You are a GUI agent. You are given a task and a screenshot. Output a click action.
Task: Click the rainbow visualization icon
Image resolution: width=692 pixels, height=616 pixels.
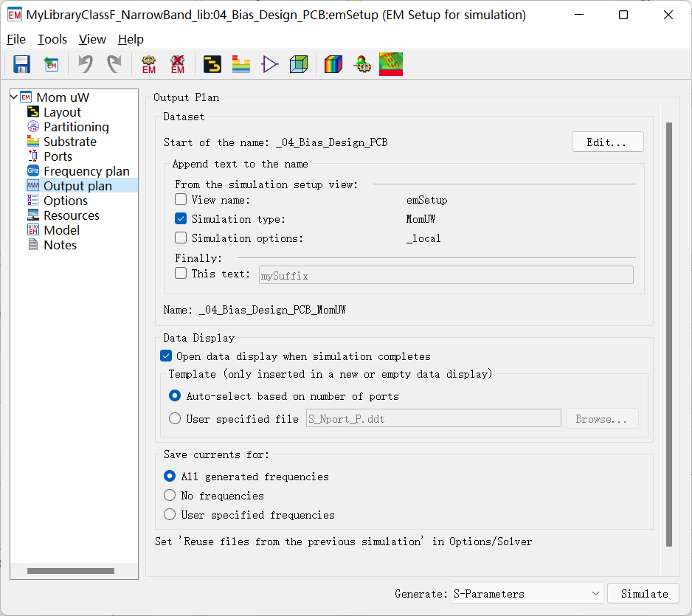click(x=333, y=64)
